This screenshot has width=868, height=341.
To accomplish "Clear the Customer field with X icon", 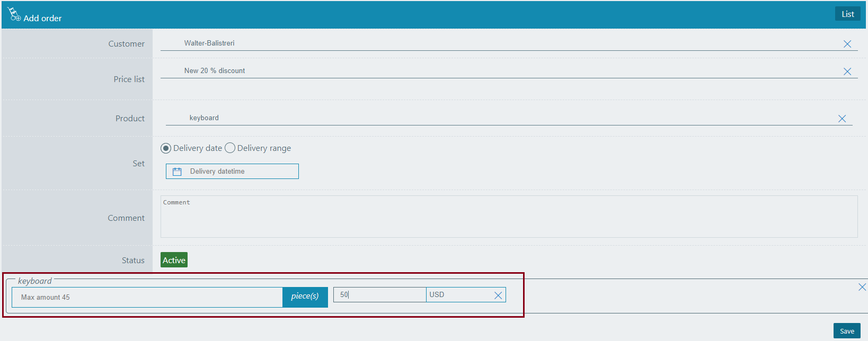I will point(847,44).
